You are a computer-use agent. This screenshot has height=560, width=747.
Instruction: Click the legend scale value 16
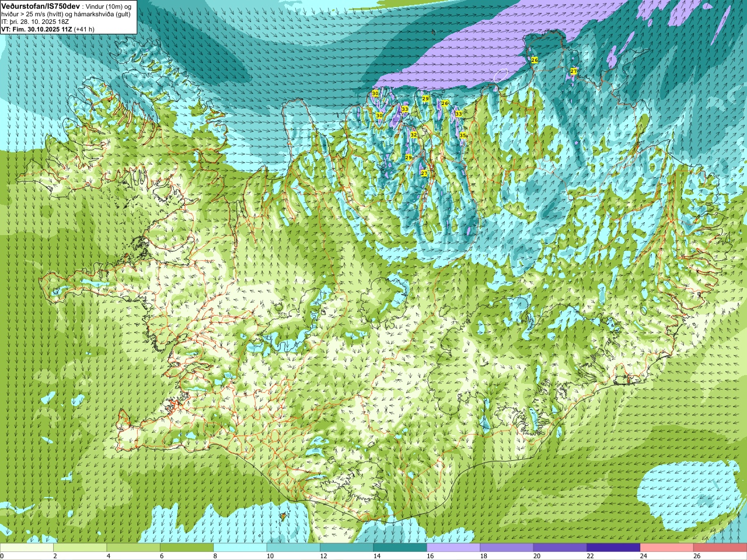coord(430,556)
